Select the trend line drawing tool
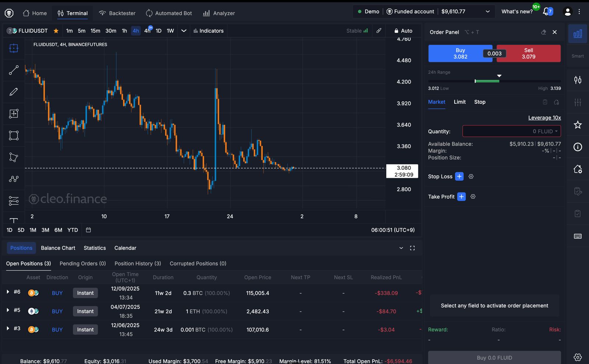This screenshot has height=364, width=589. [14, 70]
